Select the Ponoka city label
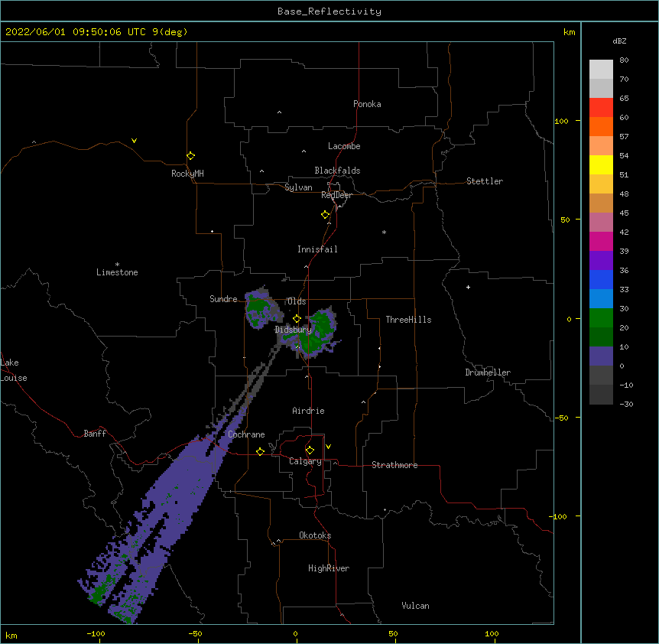The width and height of the screenshot is (659, 644). 367,104
